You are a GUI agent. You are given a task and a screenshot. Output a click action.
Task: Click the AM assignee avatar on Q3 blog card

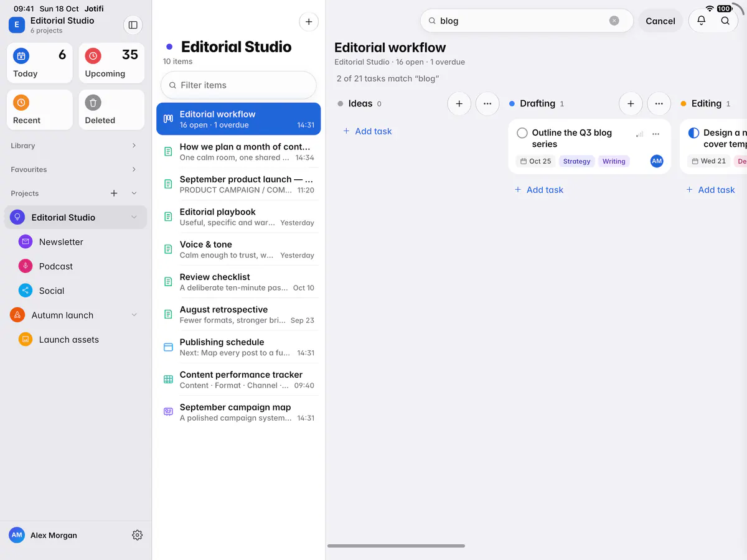[657, 161]
